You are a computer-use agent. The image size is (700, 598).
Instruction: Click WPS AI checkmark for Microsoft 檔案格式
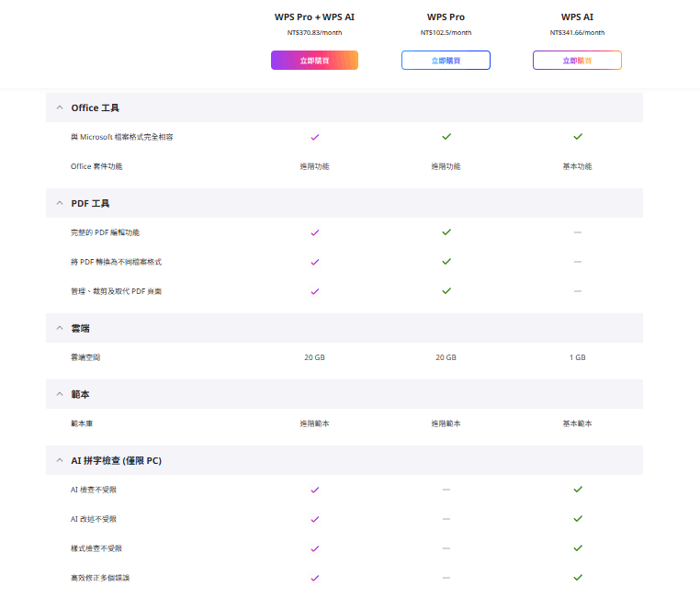tap(578, 137)
